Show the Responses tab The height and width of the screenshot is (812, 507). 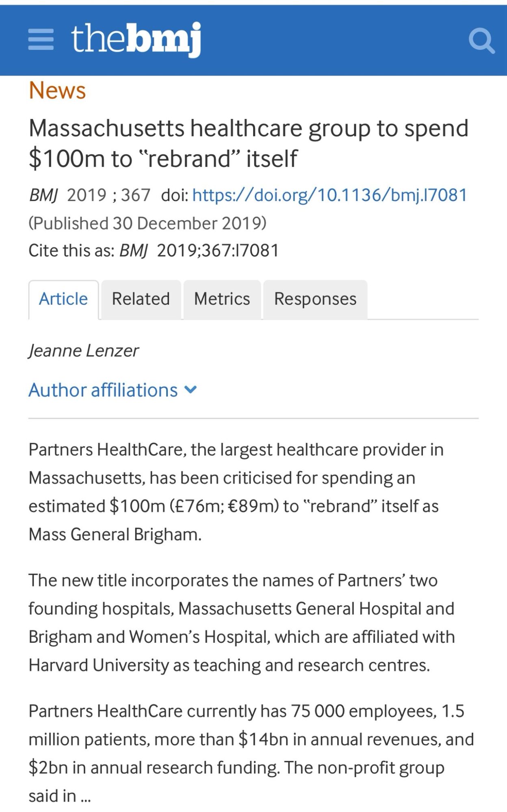click(315, 299)
